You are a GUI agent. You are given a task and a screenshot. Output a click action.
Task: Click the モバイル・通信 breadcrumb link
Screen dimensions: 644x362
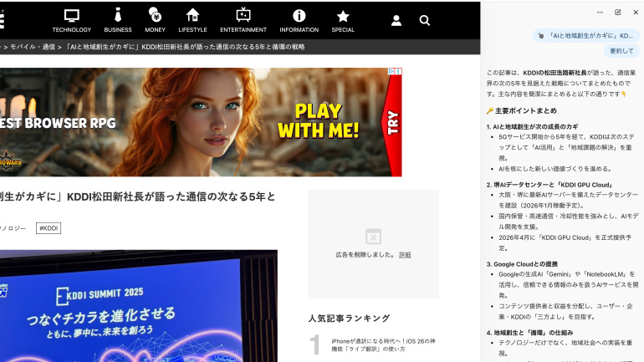(33, 48)
